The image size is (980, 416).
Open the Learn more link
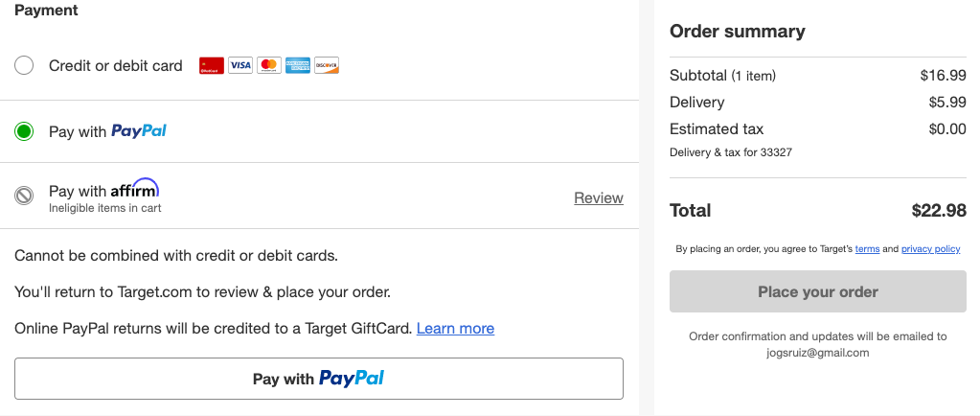click(455, 329)
